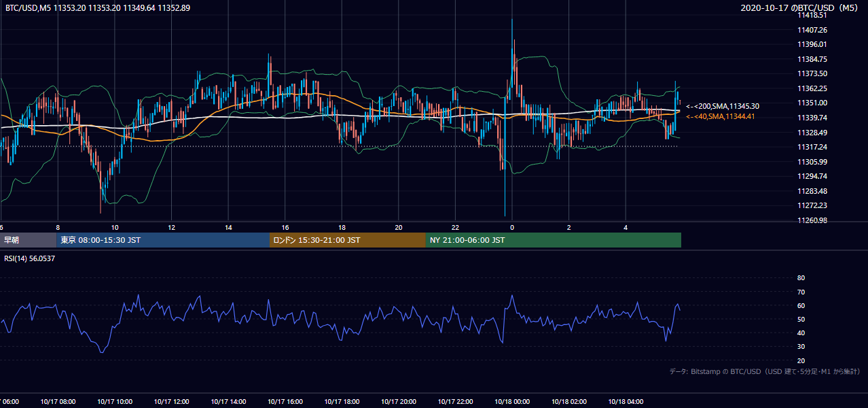Select price tick 11294.74

click(x=813, y=176)
